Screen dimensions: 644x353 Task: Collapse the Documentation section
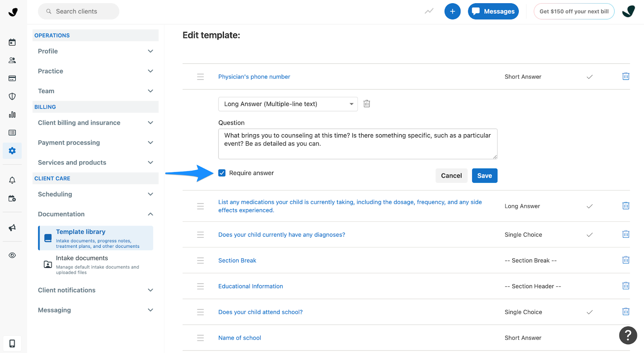tap(95, 214)
